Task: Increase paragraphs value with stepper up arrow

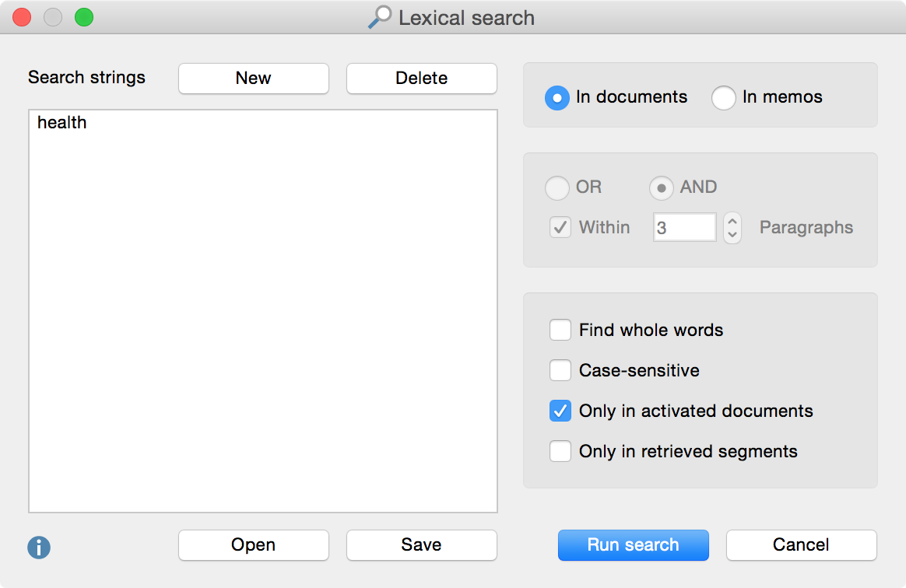Action: pyautogui.click(x=732, y=221)
